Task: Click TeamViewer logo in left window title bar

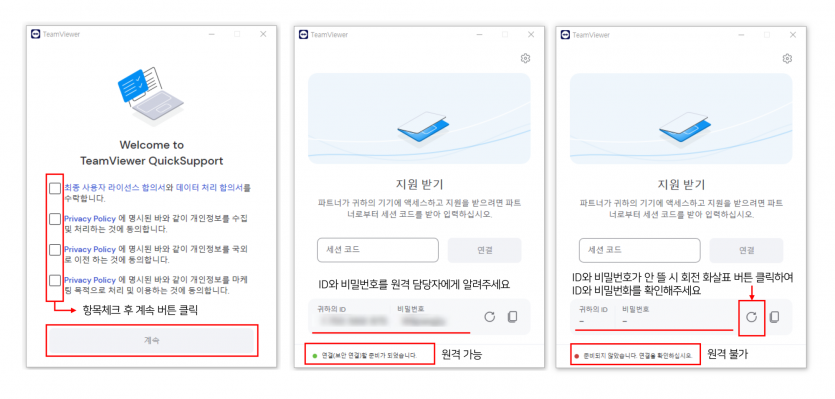Action: pyautogui.click(x=36, y=34)
